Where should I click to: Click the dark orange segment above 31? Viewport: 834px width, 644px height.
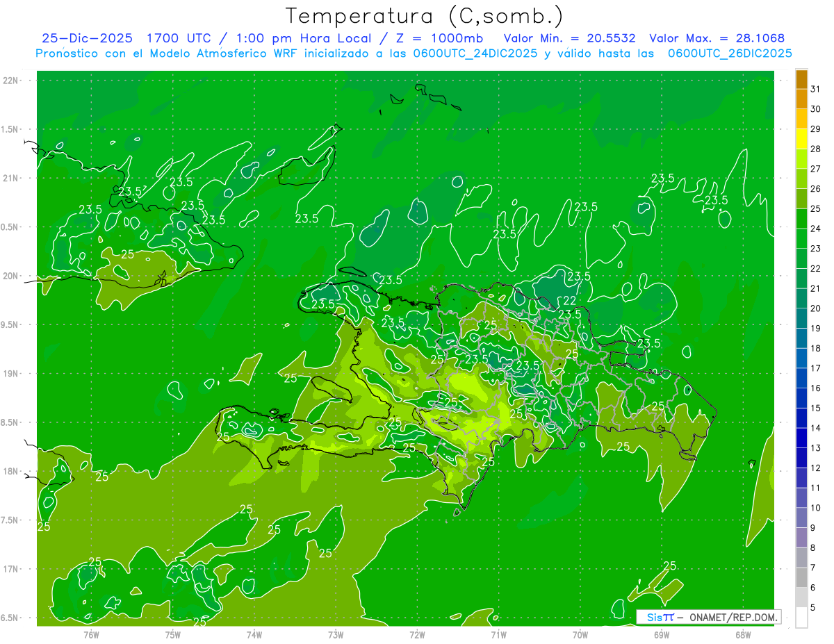pyautogui.click(x=801, y=79)
